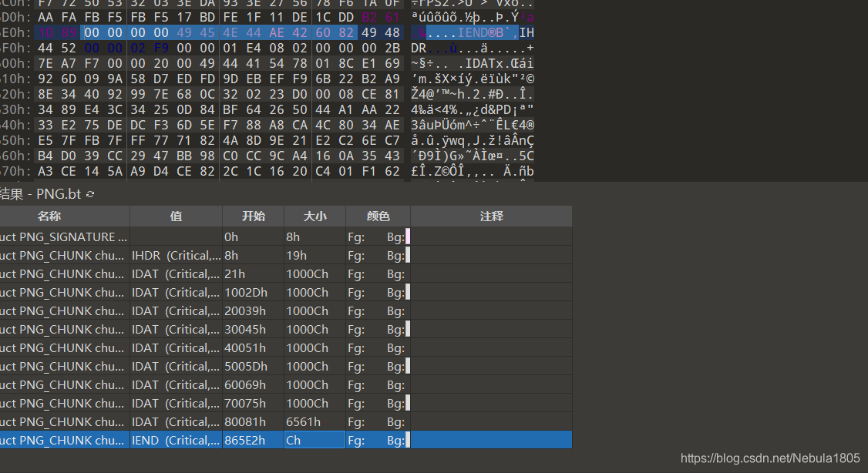Click the 6561h size cell
Image resolution: width=868 pixels, height=473 pixels.
315,421
